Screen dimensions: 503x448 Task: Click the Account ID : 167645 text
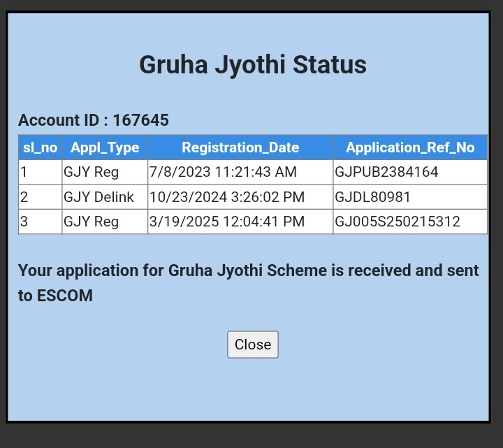[94, 120]
